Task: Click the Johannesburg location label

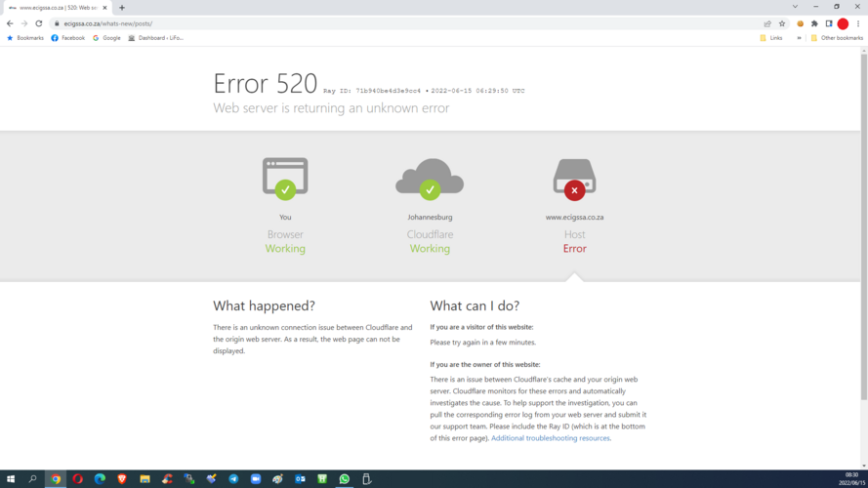Action: click(x=430, y=218)
